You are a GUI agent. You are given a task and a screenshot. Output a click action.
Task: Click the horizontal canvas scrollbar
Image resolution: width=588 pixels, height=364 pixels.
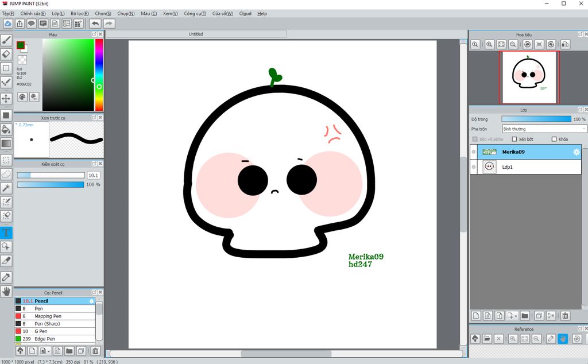click(286, 354)
